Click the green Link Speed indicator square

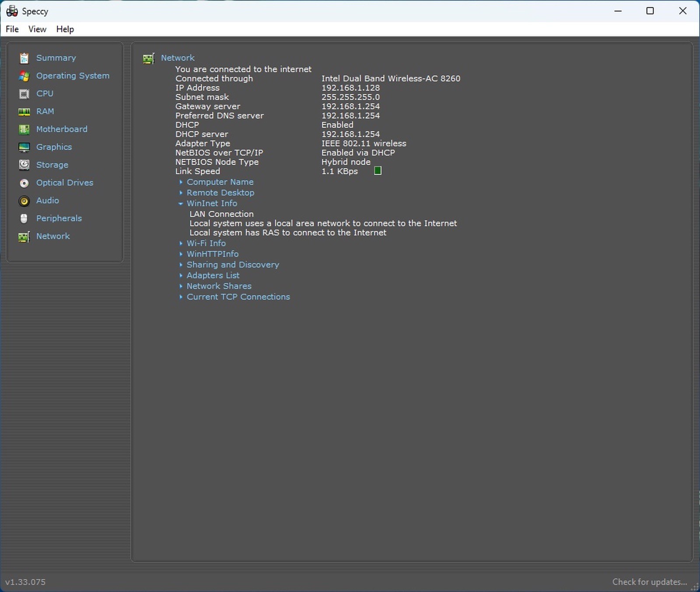pos(378,171)
